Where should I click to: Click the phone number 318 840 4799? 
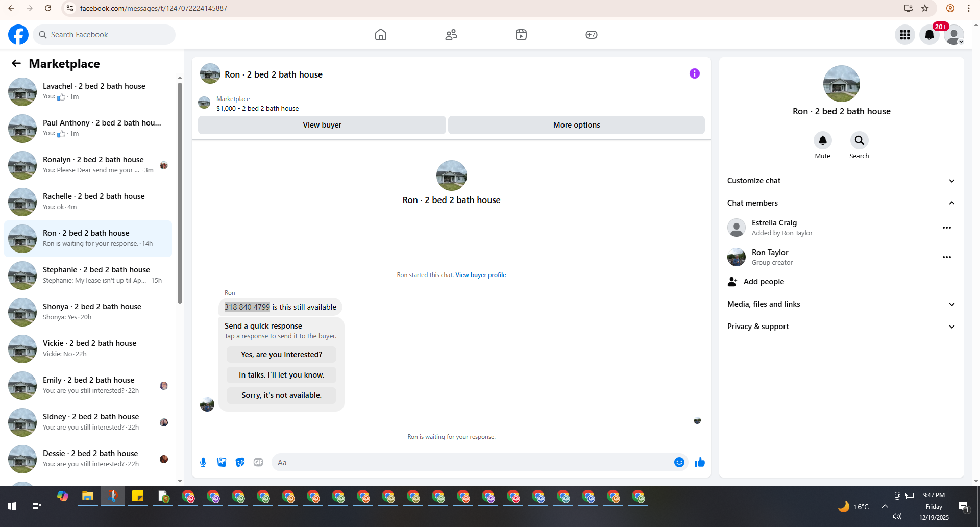pyautogui.click(x=247, y=307)
